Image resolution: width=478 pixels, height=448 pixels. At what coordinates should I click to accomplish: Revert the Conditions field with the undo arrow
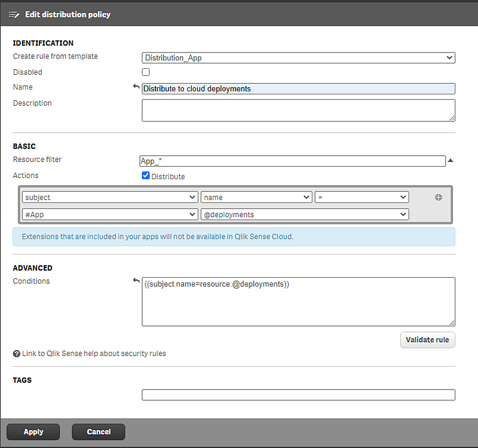point(136,280)
